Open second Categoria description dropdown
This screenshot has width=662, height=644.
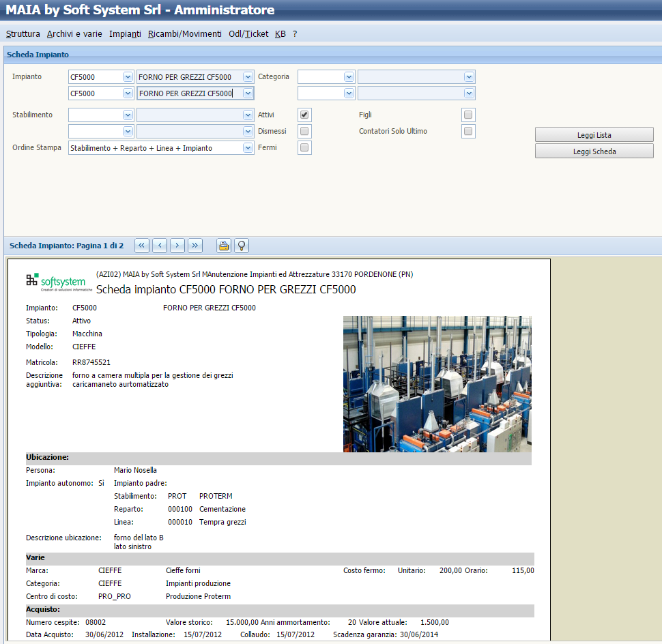[469, 93]
